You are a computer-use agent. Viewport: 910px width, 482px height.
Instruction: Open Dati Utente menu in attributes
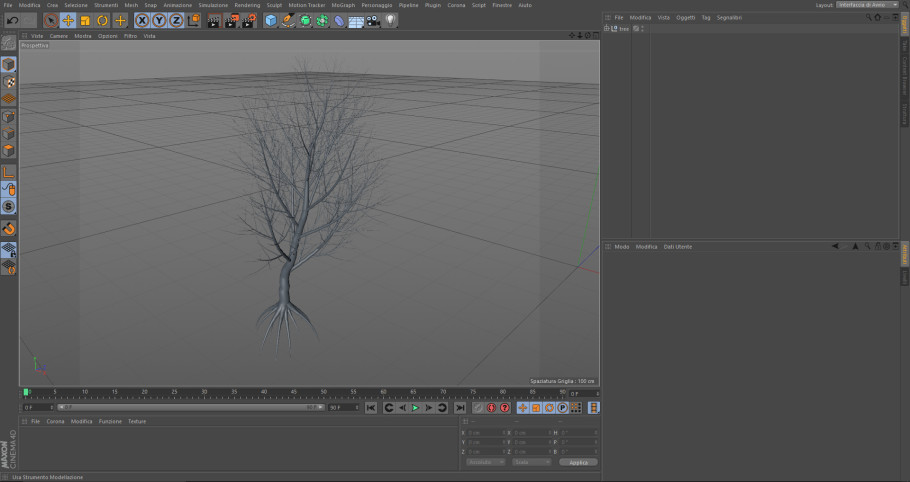point(678,247)
